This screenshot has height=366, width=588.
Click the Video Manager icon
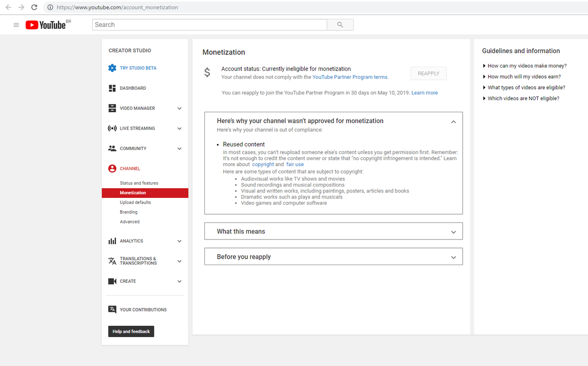coord(112,108)
